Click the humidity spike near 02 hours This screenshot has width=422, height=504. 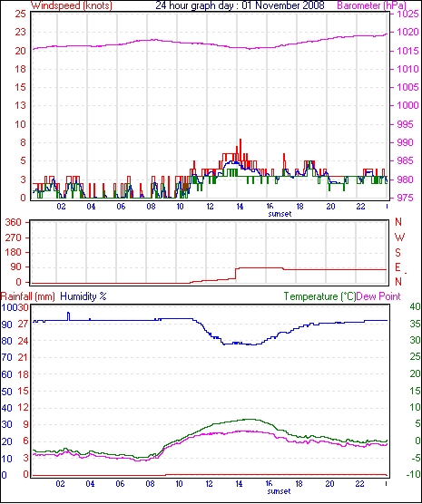click(x=68, y=315)
